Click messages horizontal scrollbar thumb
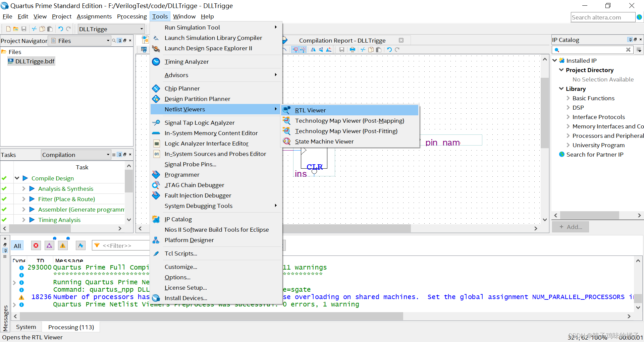The image size is (644, 342). (211, 316)
